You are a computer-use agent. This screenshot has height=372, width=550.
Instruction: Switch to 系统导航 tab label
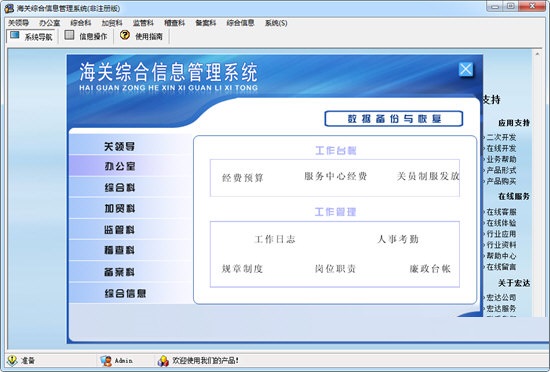(x=38, y=37)
